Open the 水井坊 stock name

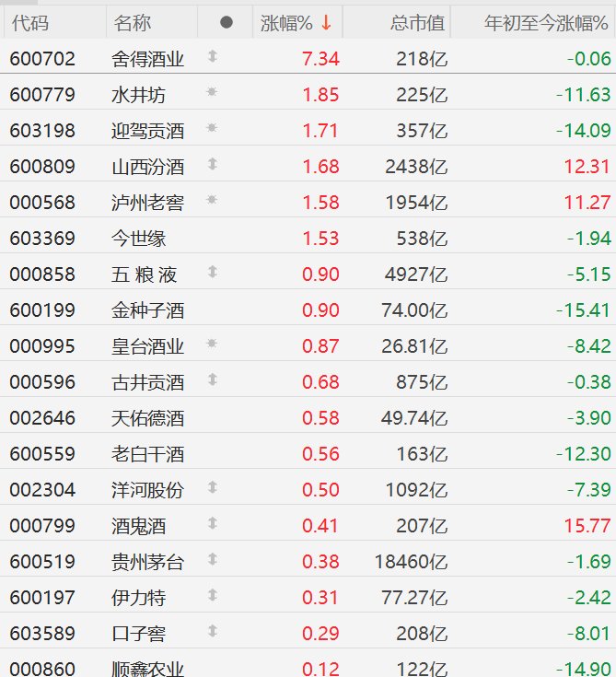[138, 95]
